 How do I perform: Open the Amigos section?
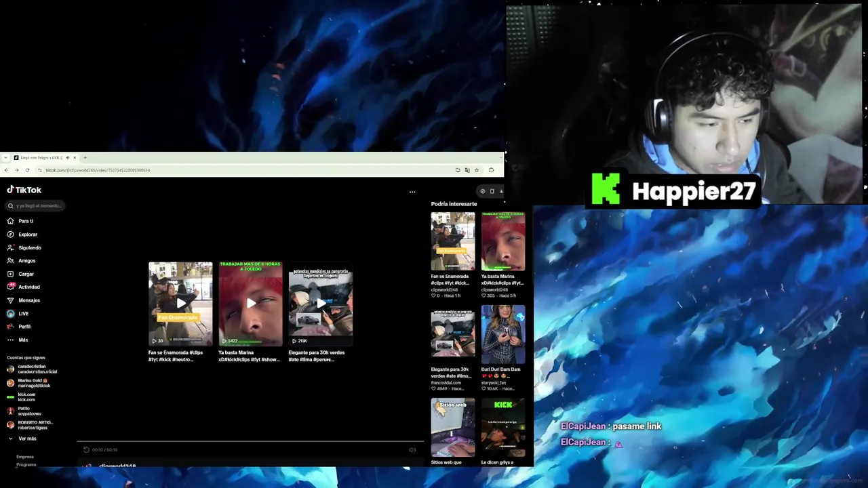(x=21, y=261)
